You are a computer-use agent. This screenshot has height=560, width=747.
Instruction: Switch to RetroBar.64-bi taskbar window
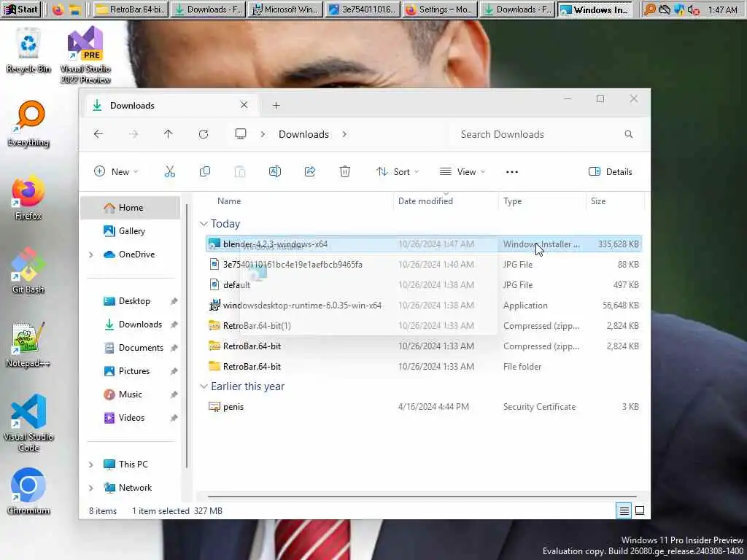130,9
